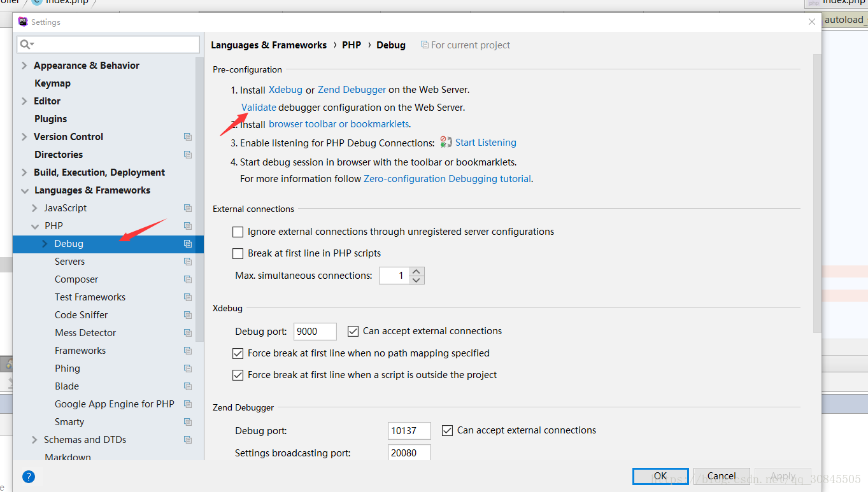The height and width of the screenshot is (492, 868).
Task: Click project-level icon on PHP row
Action: [x=188, y=226]
